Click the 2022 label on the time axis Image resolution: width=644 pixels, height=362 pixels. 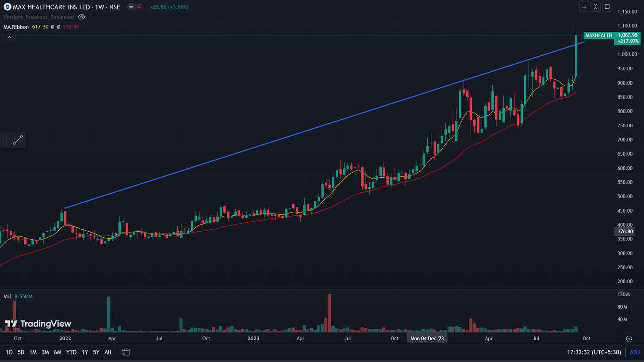[65, 339]
